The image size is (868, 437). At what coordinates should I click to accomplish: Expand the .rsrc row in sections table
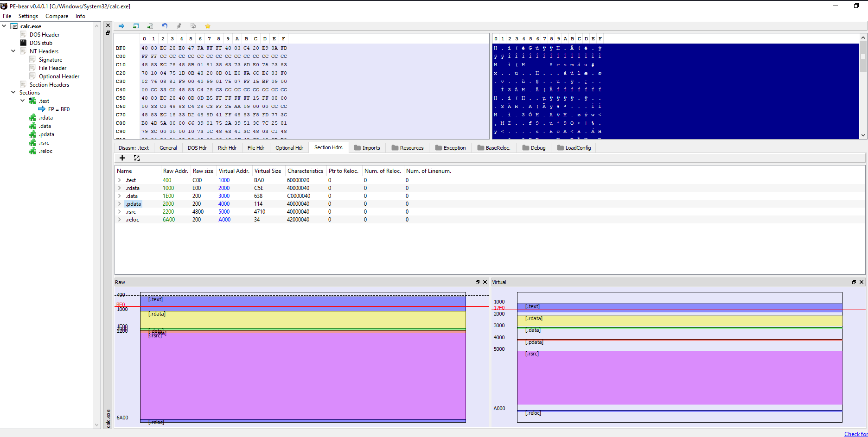click(x=120, y=212)
